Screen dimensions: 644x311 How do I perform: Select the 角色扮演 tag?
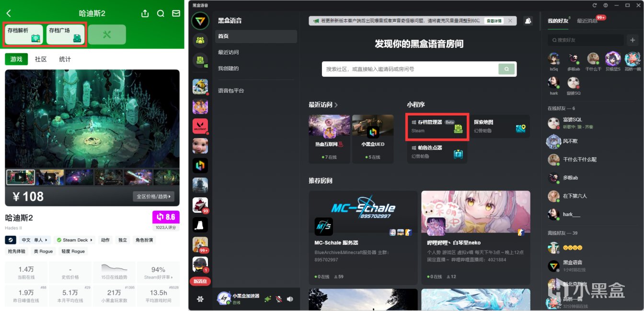point(144,240)
